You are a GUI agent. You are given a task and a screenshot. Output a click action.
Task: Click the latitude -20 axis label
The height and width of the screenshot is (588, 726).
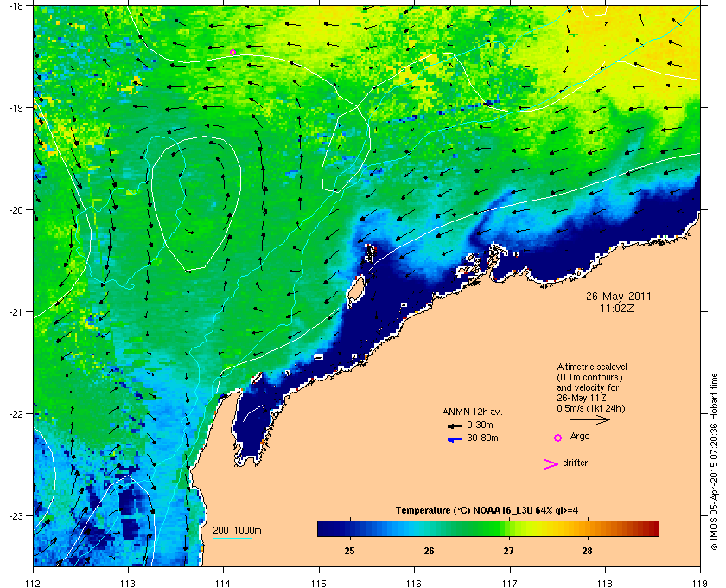point(16,209)
